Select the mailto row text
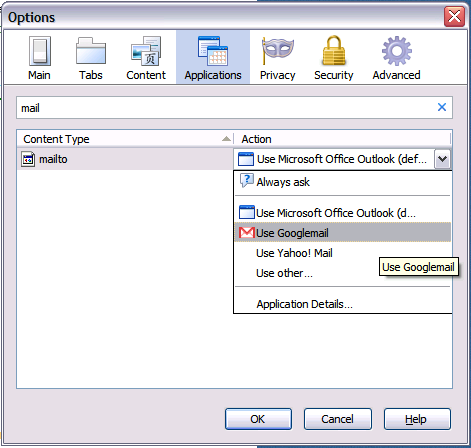471x448 pixels. coord(53,159)
